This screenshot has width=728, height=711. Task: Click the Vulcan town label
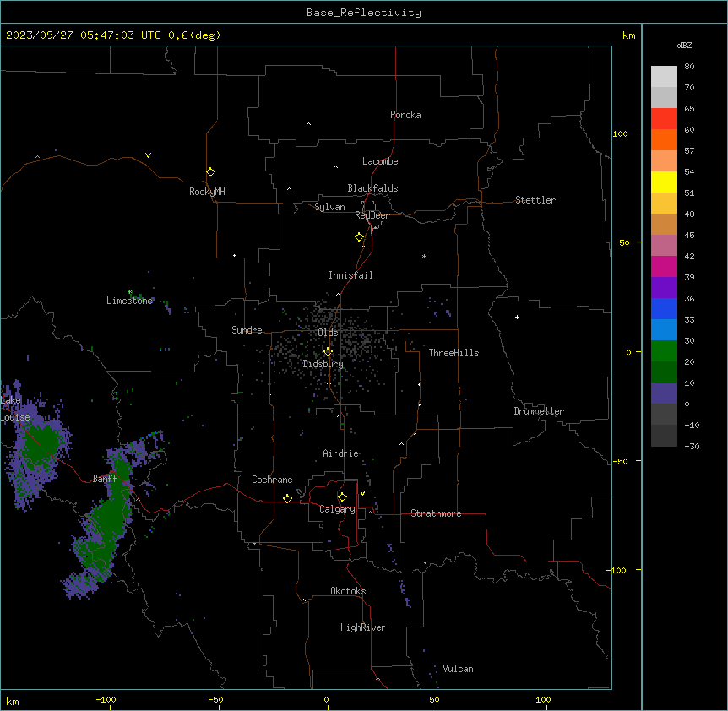point(459,669)
